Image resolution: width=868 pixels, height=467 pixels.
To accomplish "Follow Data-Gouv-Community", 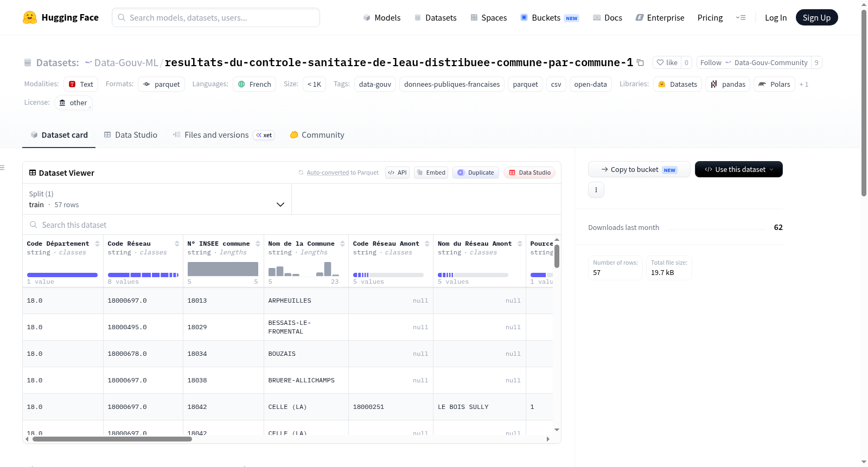I will 754,62.
